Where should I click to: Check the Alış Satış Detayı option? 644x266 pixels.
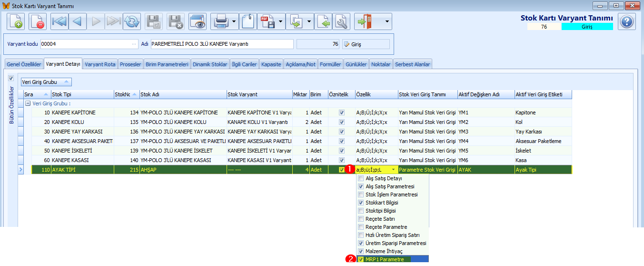pyautogui.click(x=361, y=178)
